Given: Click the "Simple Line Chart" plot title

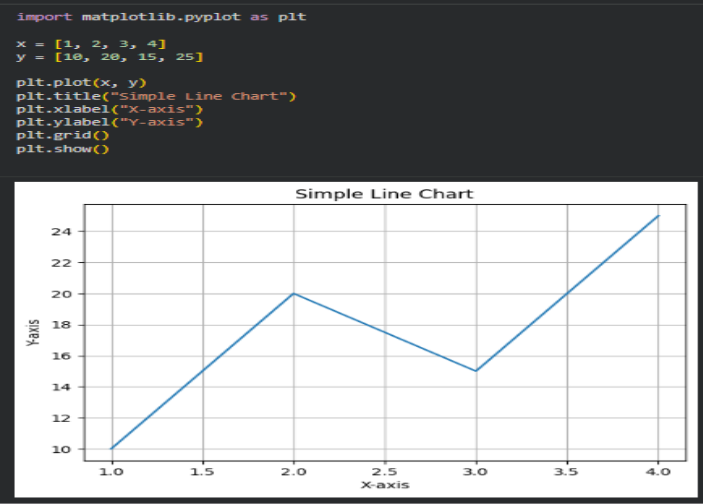Looking at the screenshot, I should pos(384,193).
